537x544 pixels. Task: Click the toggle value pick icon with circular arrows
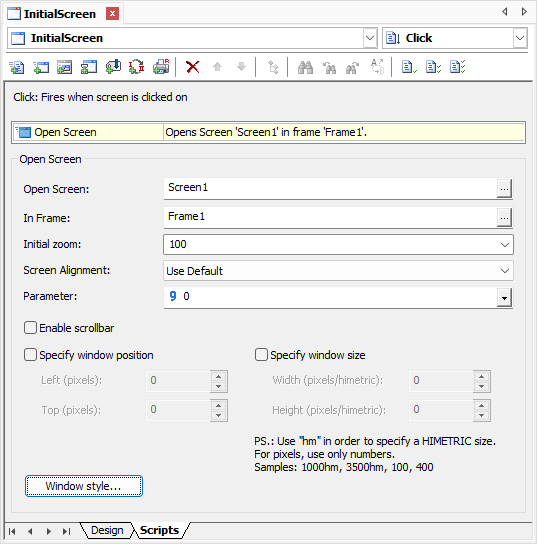click(x=137, y=67)
